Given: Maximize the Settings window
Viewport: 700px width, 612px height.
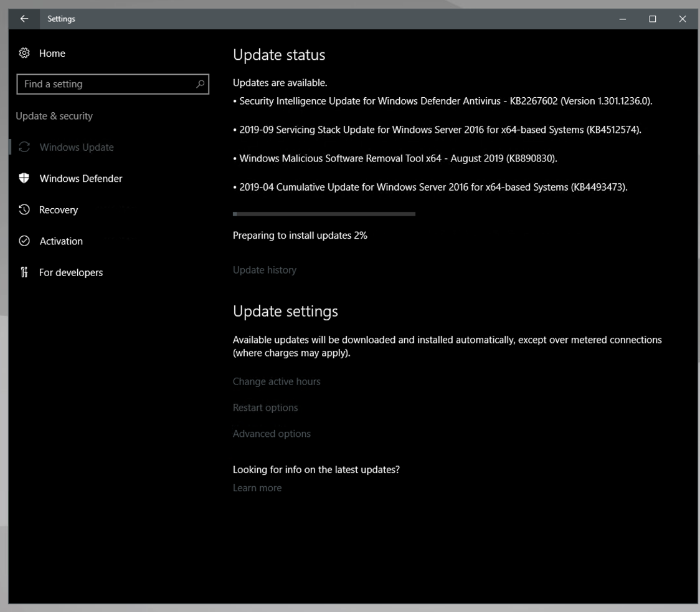Looking at the screenshot, I should click(652, 19).
